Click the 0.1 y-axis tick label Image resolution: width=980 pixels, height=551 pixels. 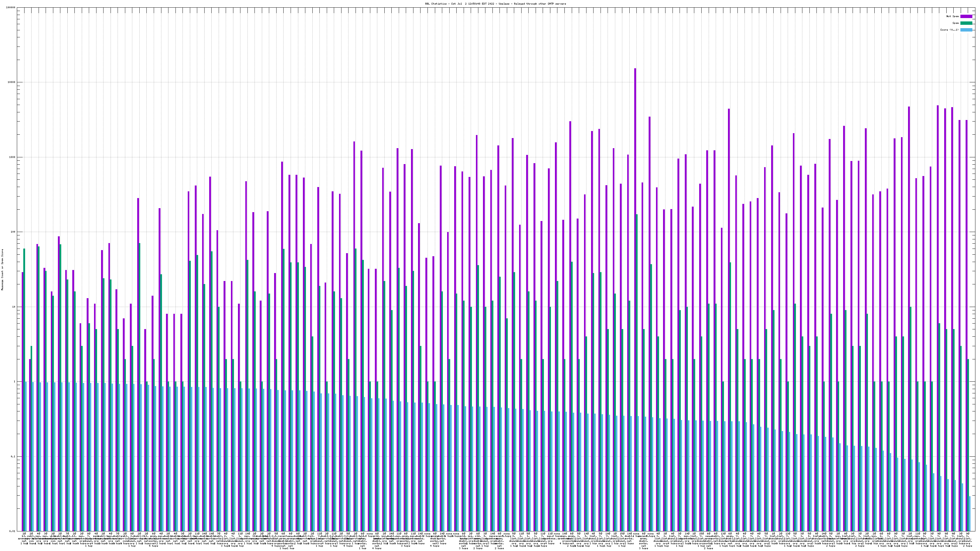tap(13, 457)
